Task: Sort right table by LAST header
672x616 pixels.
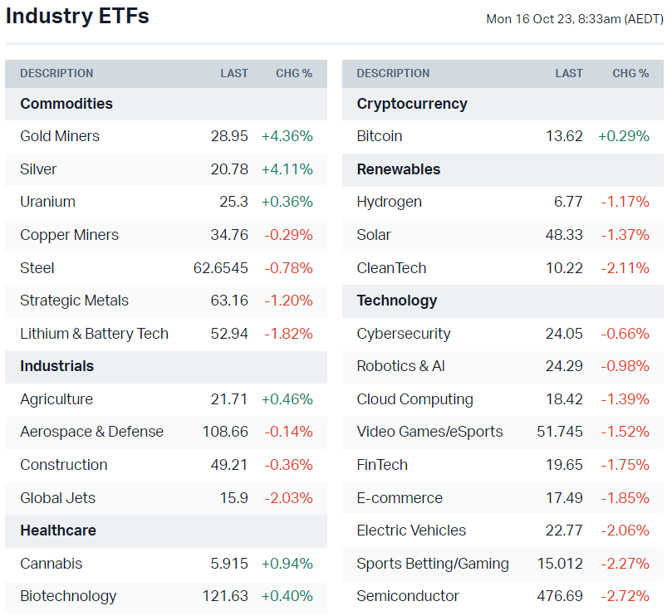Action: (x=569, y=73)
